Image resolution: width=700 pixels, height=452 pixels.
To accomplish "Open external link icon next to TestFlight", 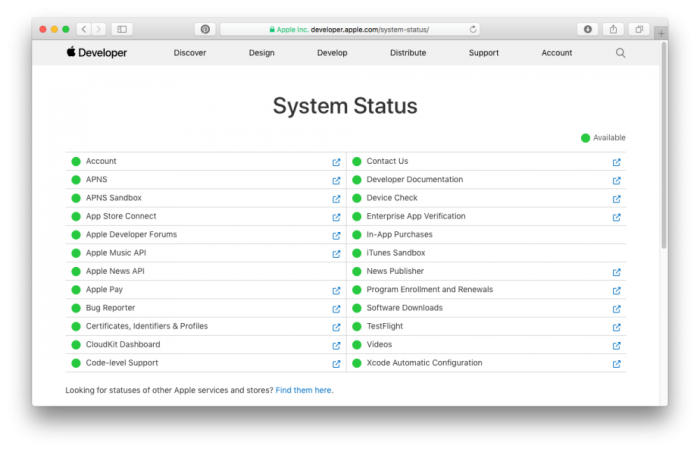I will click(617, 327).
